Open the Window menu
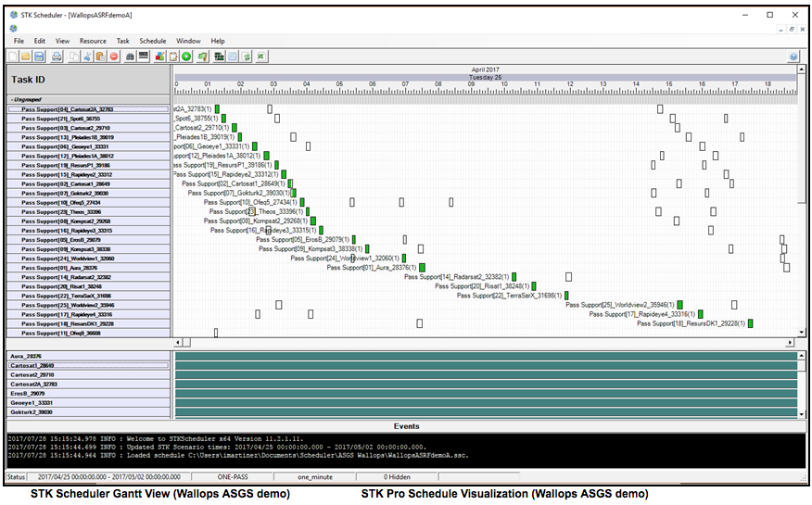 click(188, 41)
